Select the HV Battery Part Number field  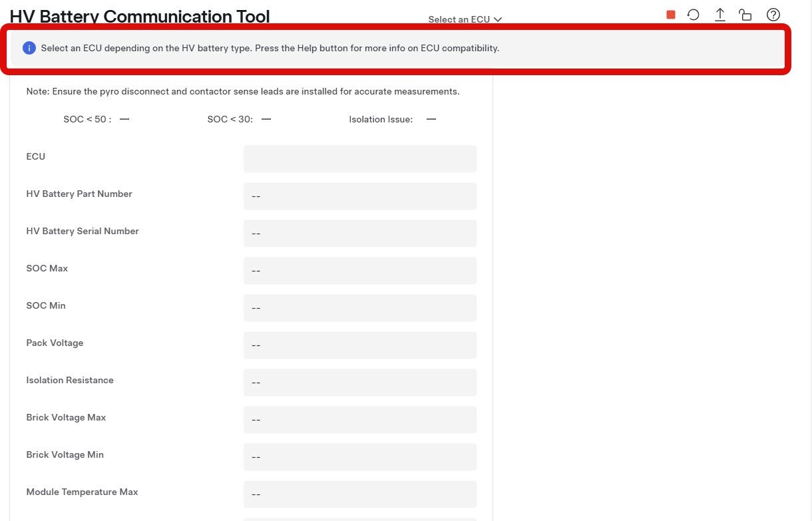(359, 196)
